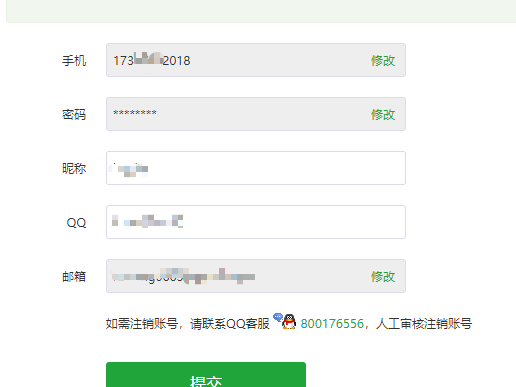Viewport: 516px width, 387px height.
Task: Click the phone number field starting with 173
Action: (x=256, y=60)
